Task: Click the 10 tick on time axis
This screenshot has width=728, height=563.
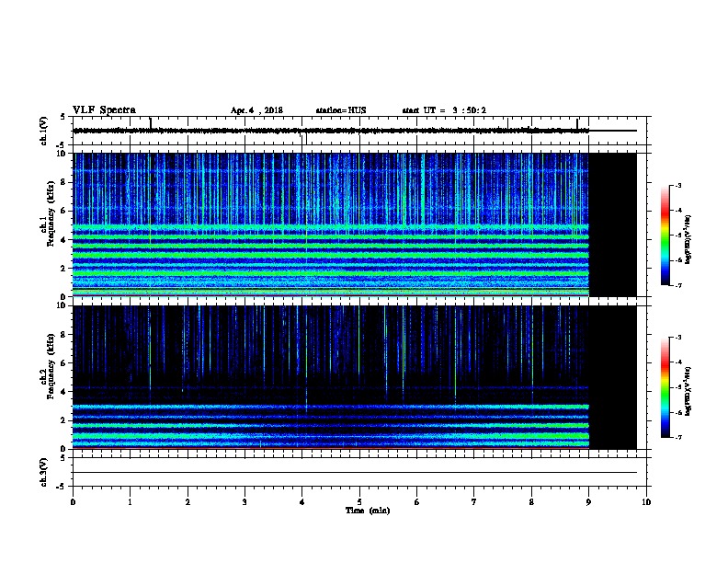Action: 646,502
